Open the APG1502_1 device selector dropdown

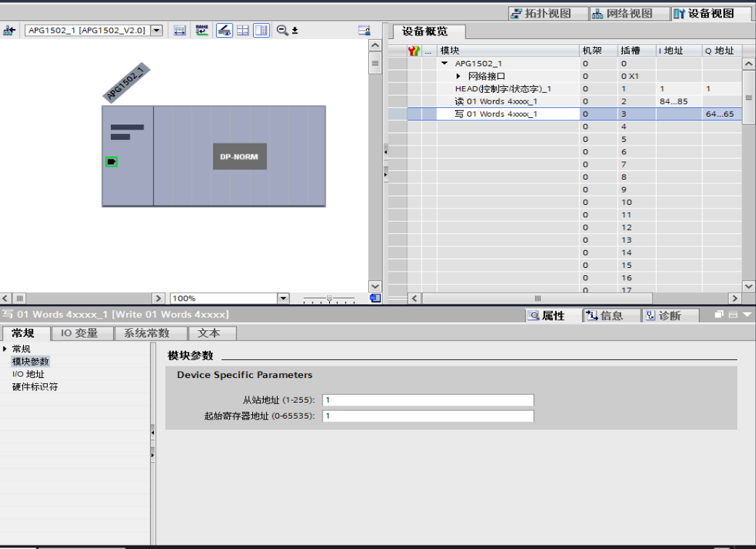point(156,30)
